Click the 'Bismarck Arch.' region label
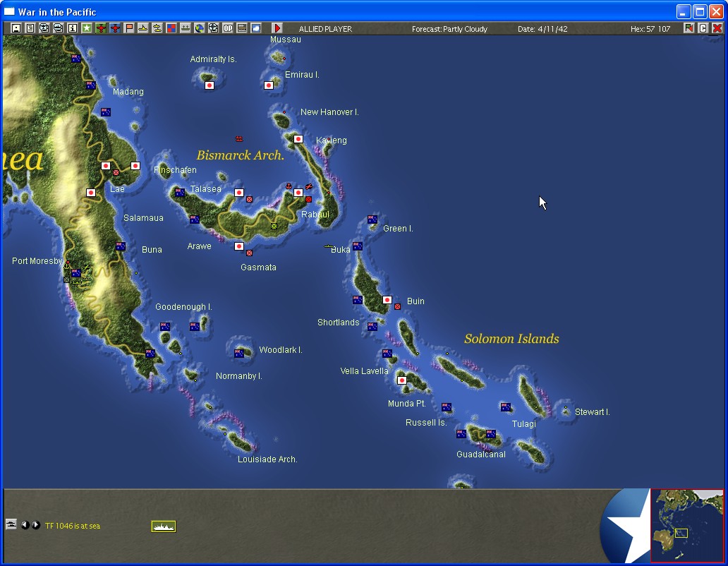 (x=240, y=155)
